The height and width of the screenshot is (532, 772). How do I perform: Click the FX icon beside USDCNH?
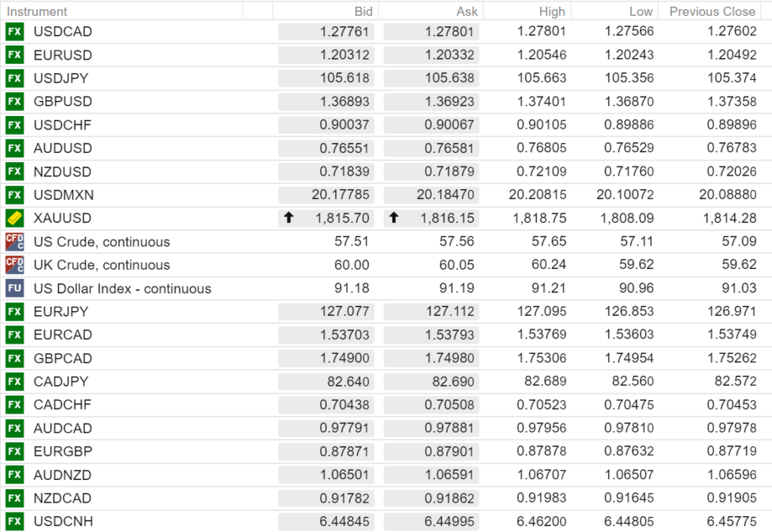point(14,521)
